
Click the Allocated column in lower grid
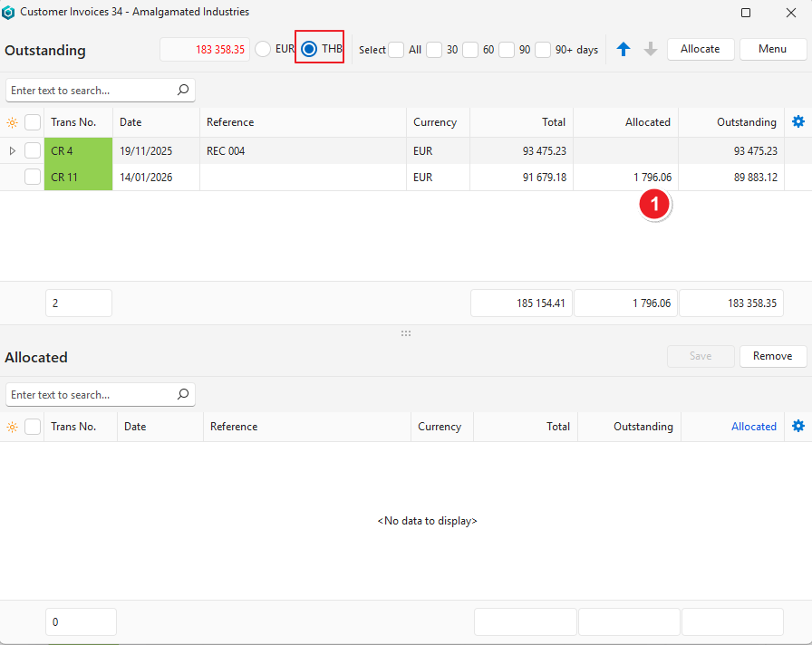pyautogui.click(x=753, y=427)
